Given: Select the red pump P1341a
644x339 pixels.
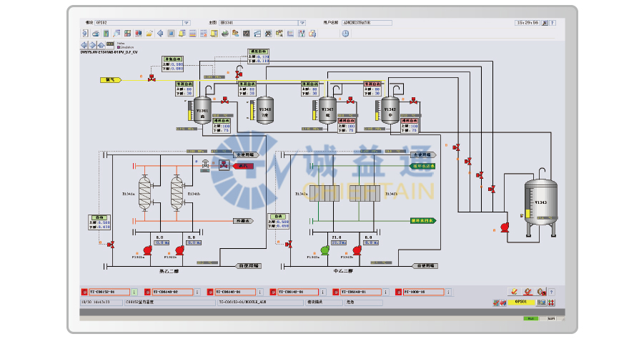Looking at the screenshot, I should [x=148, y=250].
